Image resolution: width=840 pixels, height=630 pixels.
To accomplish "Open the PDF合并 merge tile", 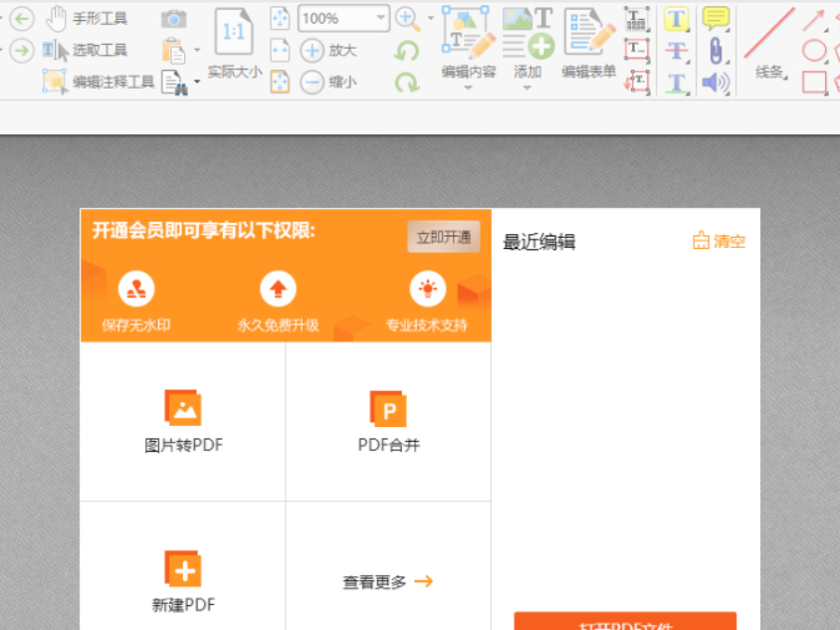I will 388,422.
